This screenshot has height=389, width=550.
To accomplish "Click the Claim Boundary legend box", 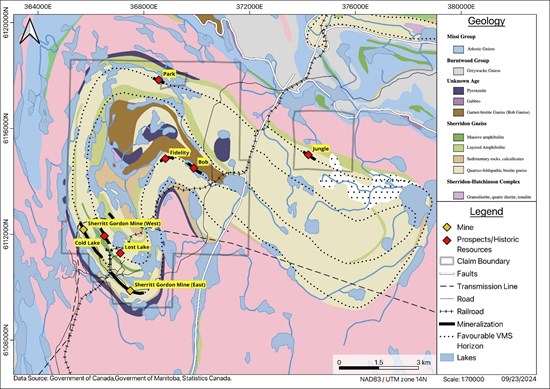I will (447, 261).
